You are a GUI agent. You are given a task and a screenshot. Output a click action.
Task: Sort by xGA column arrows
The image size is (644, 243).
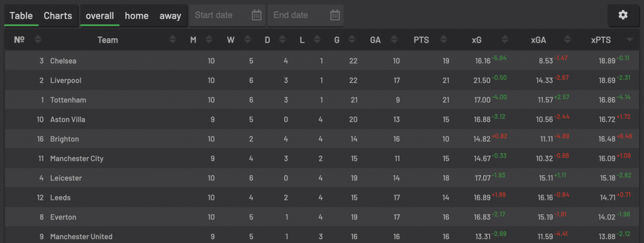point(567,40)
